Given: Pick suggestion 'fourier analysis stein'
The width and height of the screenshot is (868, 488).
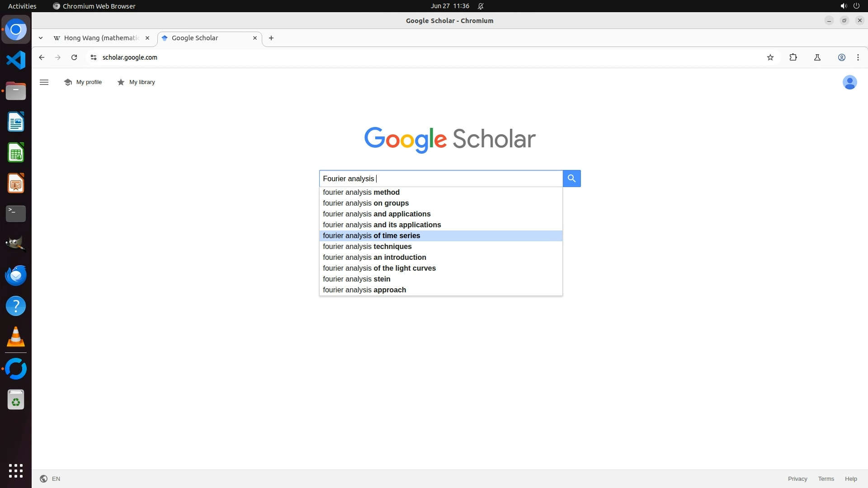Looking at the screenshot, I should [x=356, y=279].
